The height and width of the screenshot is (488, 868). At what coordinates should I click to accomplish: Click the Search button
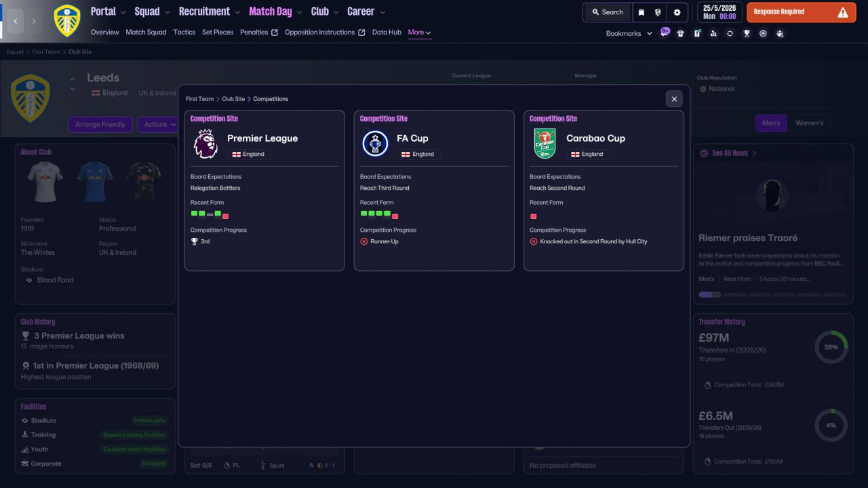(x=608, y=12)
